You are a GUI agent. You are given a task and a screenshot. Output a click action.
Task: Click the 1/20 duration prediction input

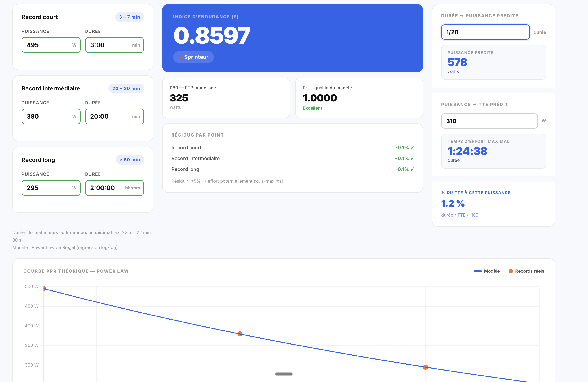coord(485,32)
